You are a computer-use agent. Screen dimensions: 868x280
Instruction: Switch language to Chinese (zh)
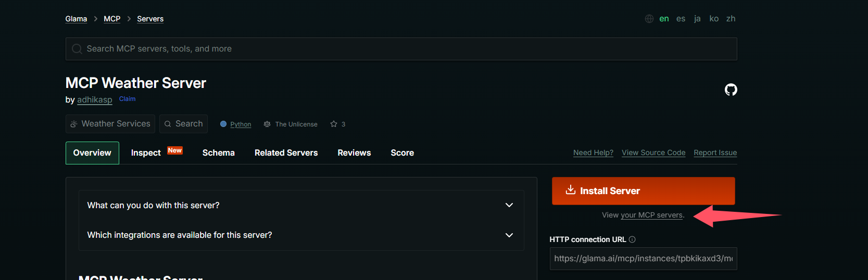pos(731,19)
